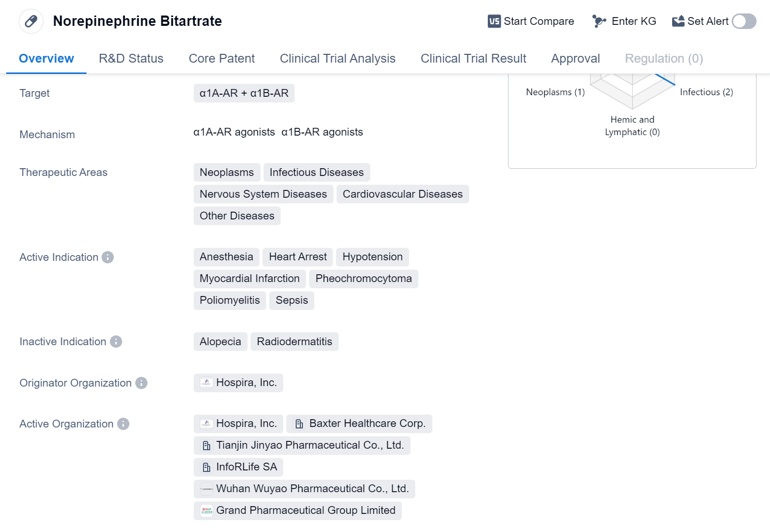Select the Pheochromocytoma indication tag
This screenshot has height=532, width=770.
click(x=364, y=279)
